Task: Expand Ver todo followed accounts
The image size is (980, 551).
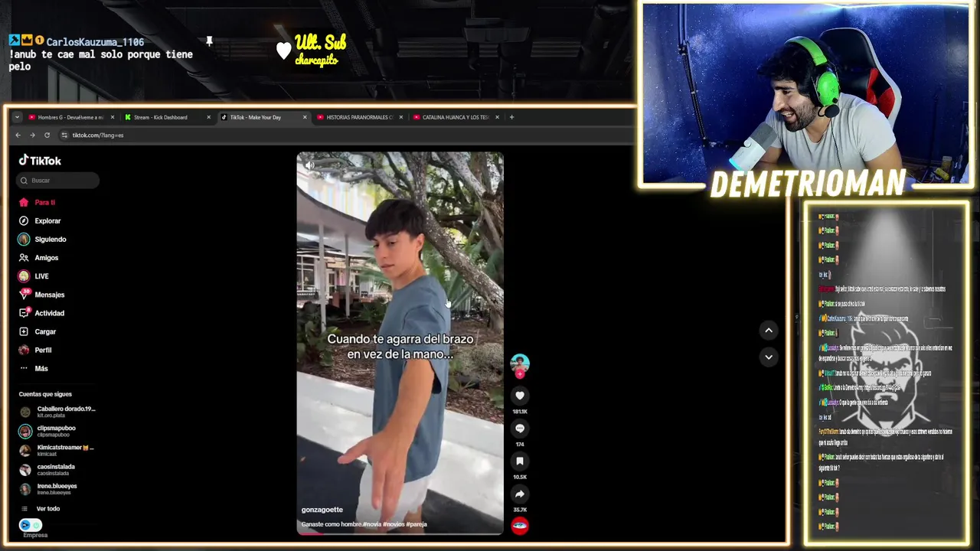Action: [40, 509]
